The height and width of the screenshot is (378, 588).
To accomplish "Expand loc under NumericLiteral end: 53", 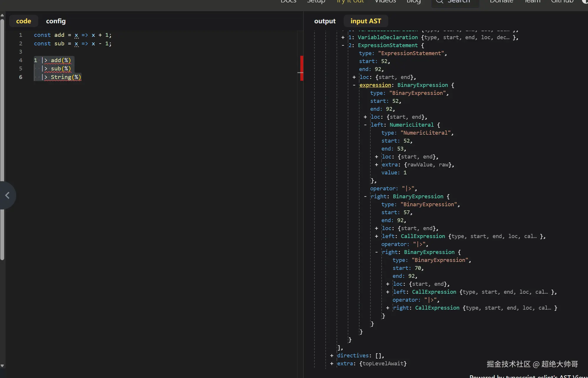I will click(x=376, y=157).
